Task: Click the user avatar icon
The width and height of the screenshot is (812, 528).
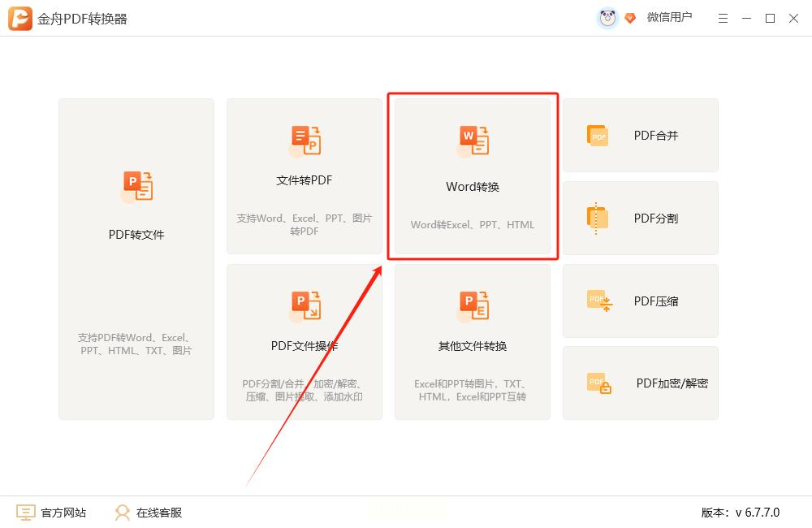Action: [x=607, y=19]
